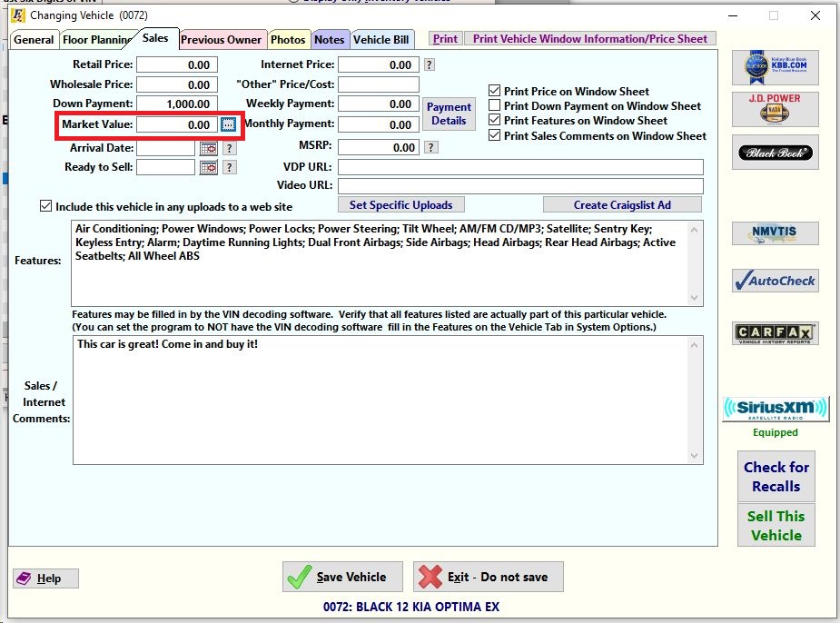The image size is (840, 623).
Task: Open the Market Value ellipsis lookup button
Action: click(x=228, y=124)
